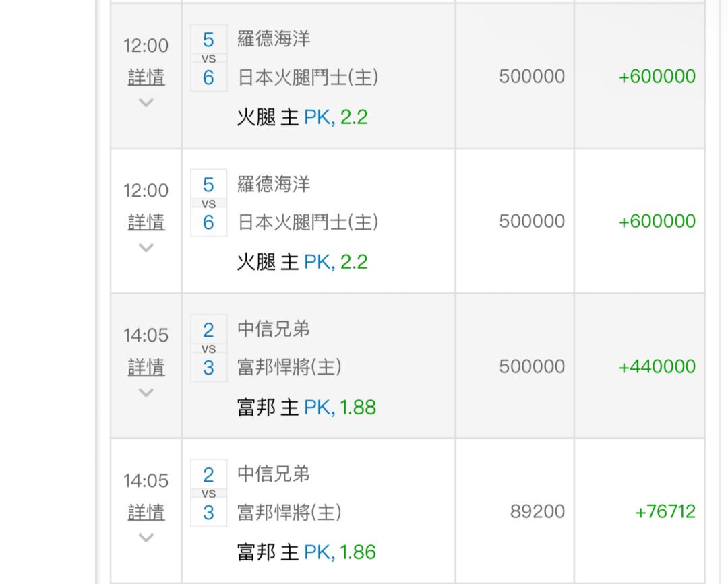Viewport: 728px width, 584px height.
Task: Click the 2 vs 3 score box, PK 1.88 row
Action: [x=208, y=349]
